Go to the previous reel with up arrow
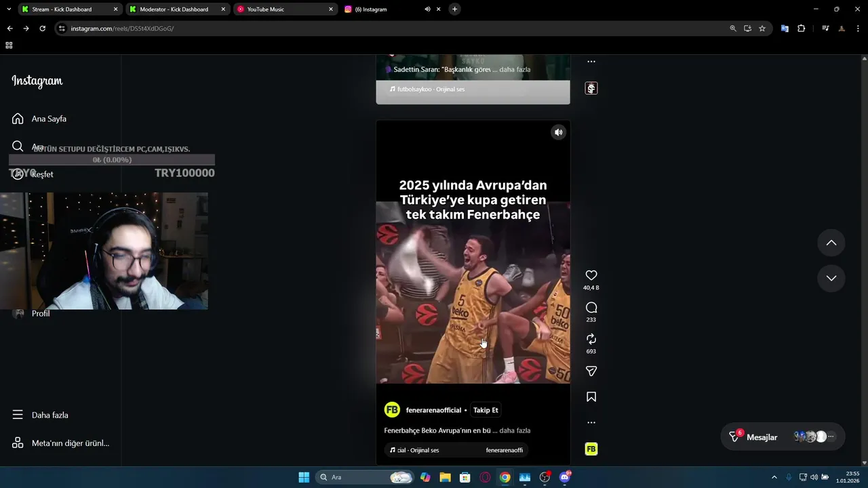Viewport: 868px width, 488px height. (831, 243)
